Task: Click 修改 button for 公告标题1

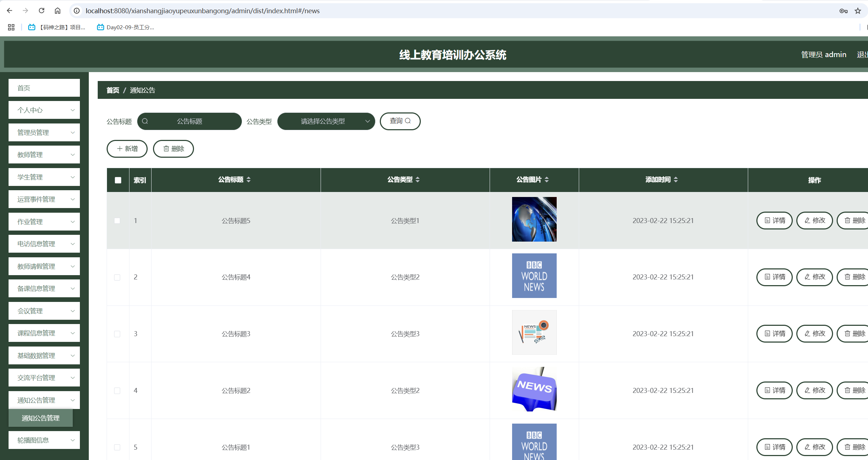Action: coord(815,447)
